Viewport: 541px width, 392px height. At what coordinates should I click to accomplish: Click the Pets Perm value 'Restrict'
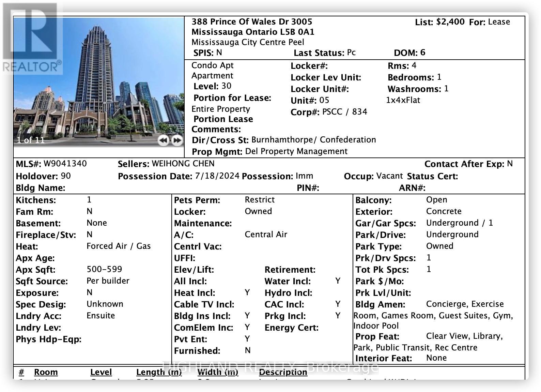pyautogui.click(x=260, y=200)
